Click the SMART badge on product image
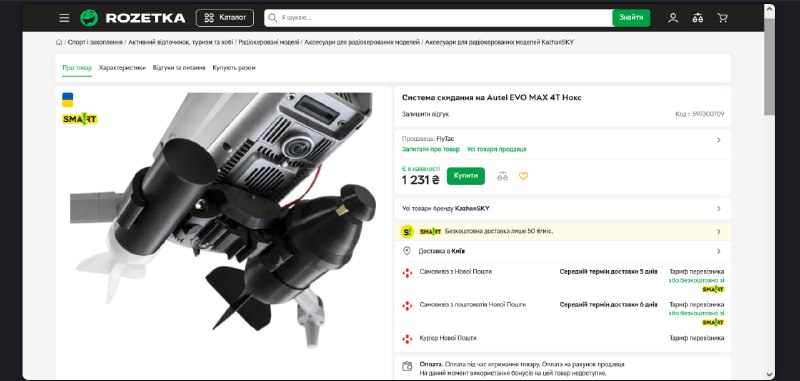800x381 pixels. point(80,119)
